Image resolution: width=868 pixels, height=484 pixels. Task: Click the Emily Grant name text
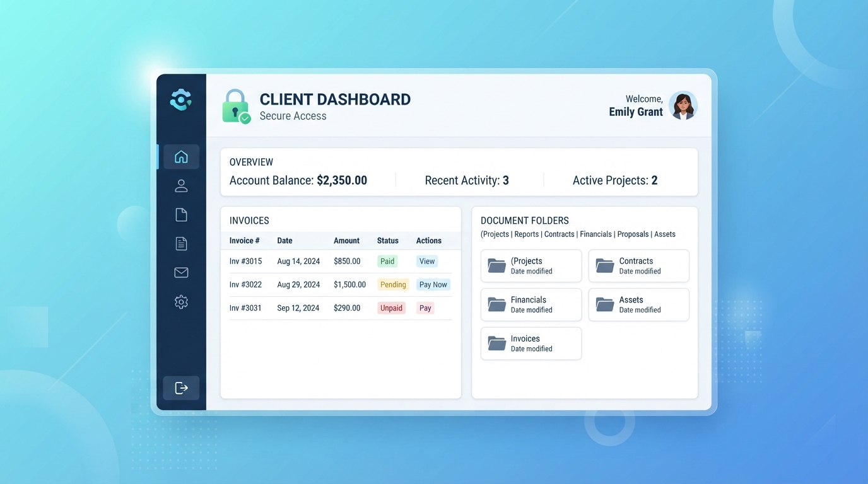[636, 112]
